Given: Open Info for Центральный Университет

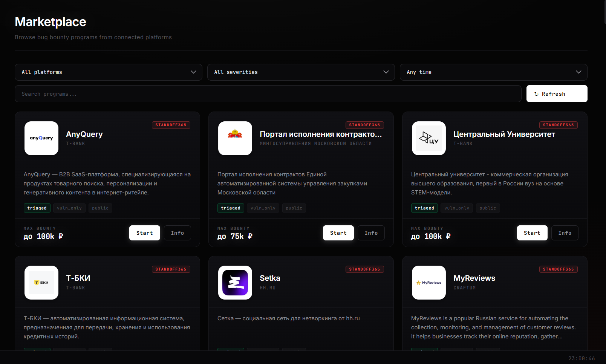Looking at the screenshot, I should pyautogui.click(x=565, y=233).
